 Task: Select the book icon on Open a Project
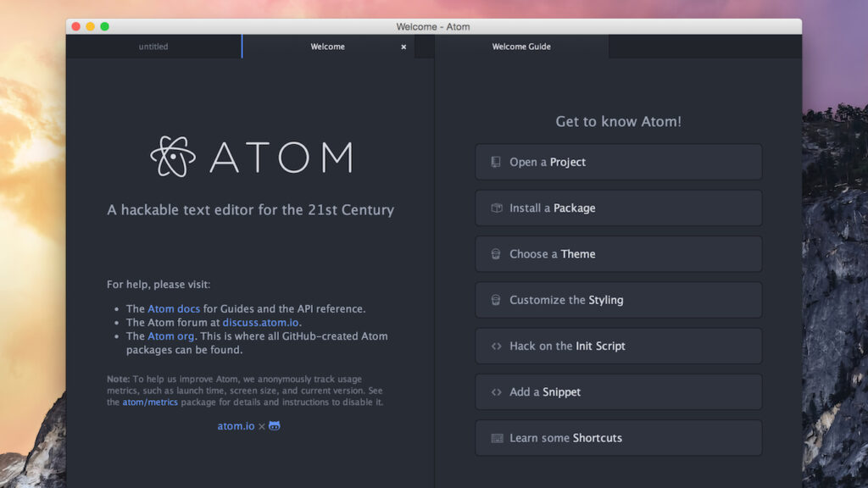496,162
